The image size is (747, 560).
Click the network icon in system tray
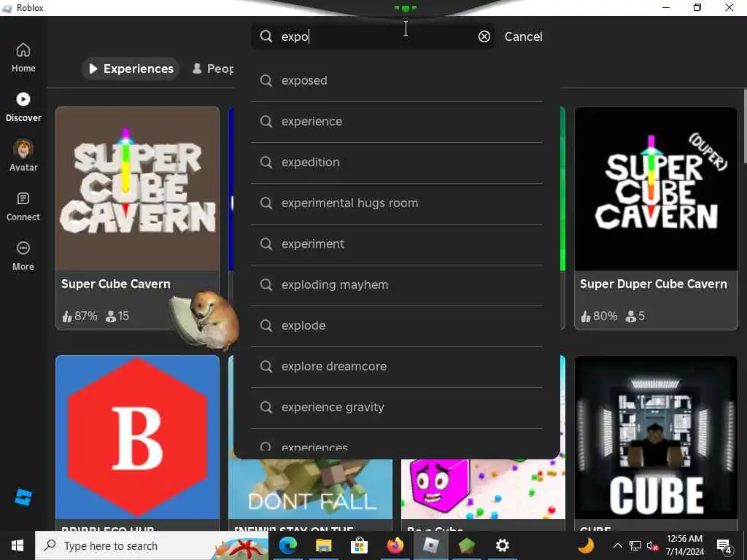point(635,545)
